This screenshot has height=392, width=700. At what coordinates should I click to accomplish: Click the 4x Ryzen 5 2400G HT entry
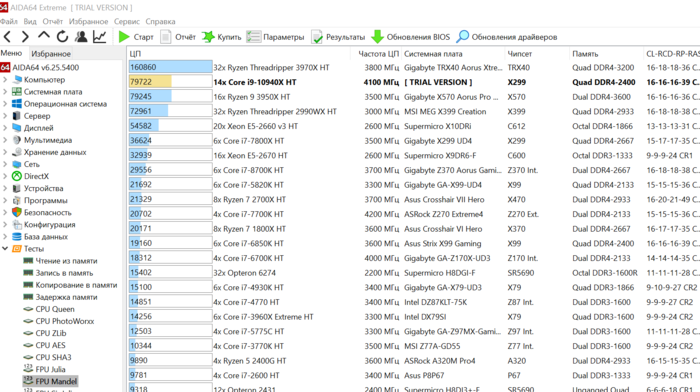(x=250, y=361)
